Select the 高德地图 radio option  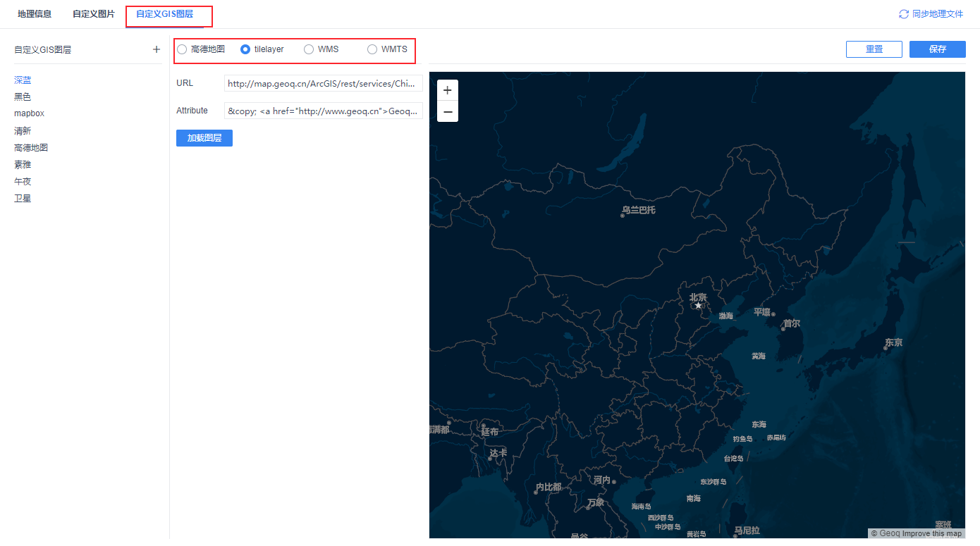pyautogui.click(x=182, y=49)
